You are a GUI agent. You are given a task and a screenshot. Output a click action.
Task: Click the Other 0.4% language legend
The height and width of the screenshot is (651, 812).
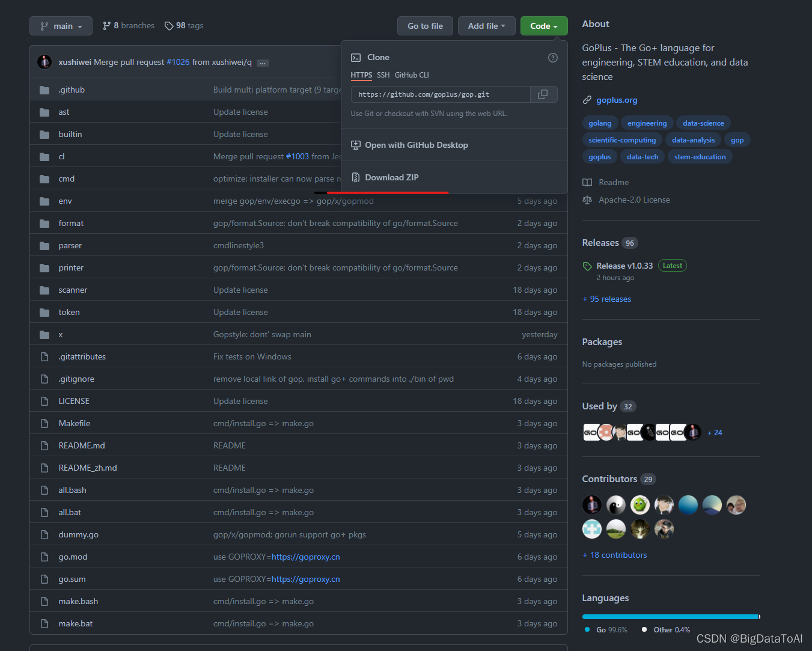[x=666, y=629]
